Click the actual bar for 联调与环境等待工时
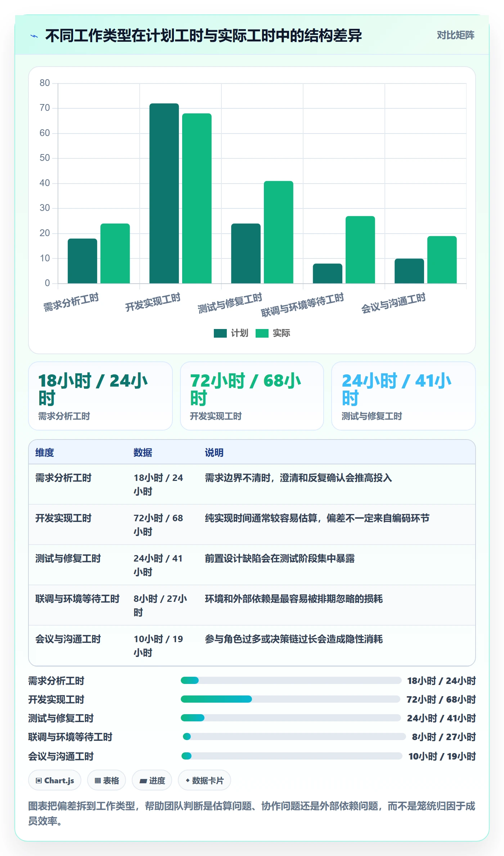The width and height of the screenshot is (504, 856). pos(360,249)
